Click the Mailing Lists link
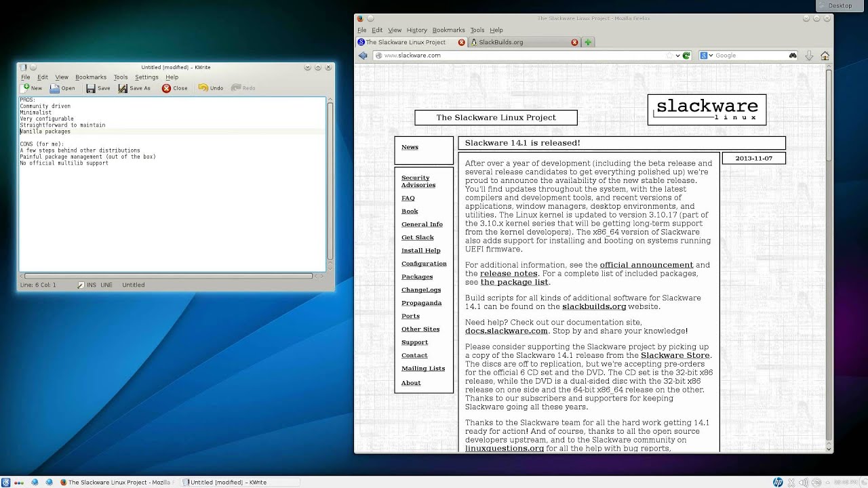This screenshot has width=868, height=488. pyautogui.click(x=423, y=369)
